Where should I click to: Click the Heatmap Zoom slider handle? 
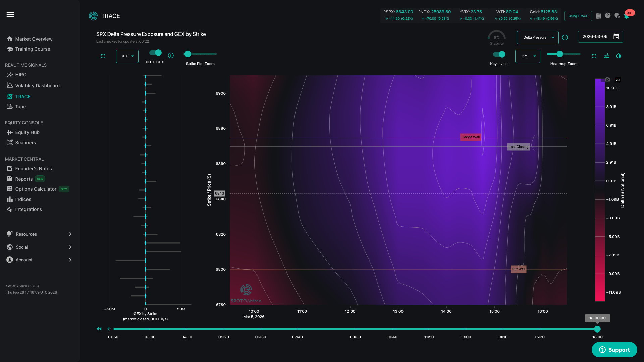[560, 54]
